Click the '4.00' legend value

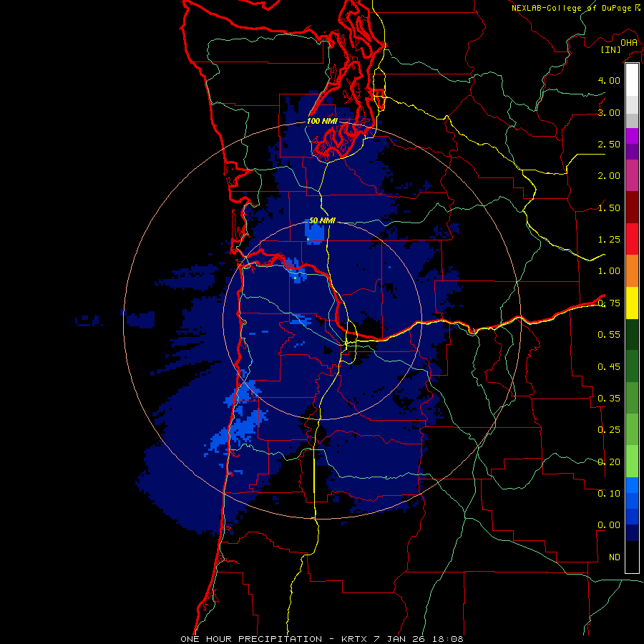[609, 80]
